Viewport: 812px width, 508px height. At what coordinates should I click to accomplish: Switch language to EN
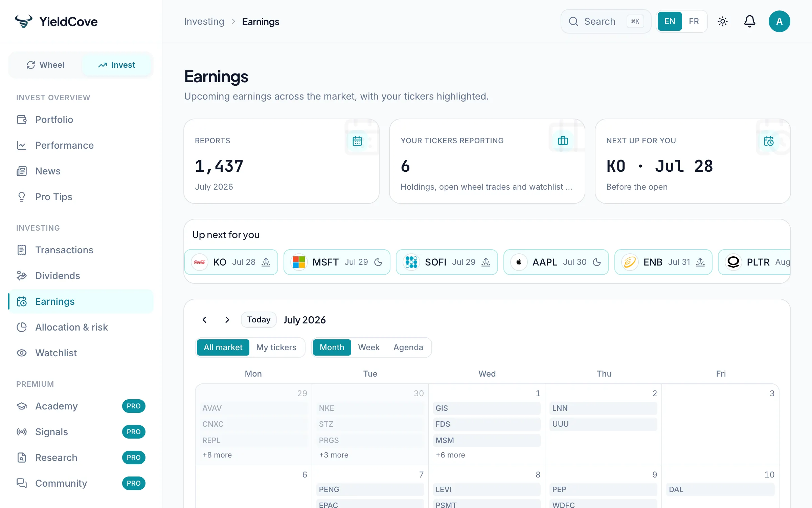click(x=670, y=21)
